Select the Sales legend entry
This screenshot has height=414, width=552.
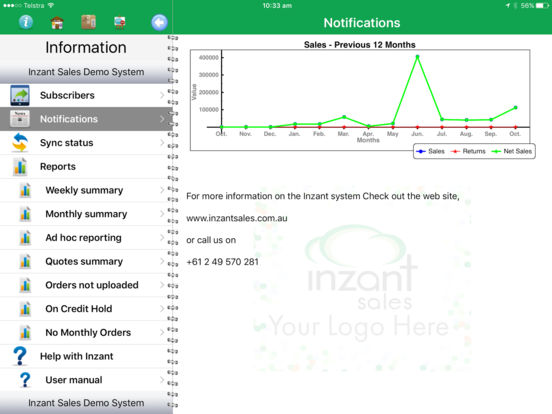[430, 151]
